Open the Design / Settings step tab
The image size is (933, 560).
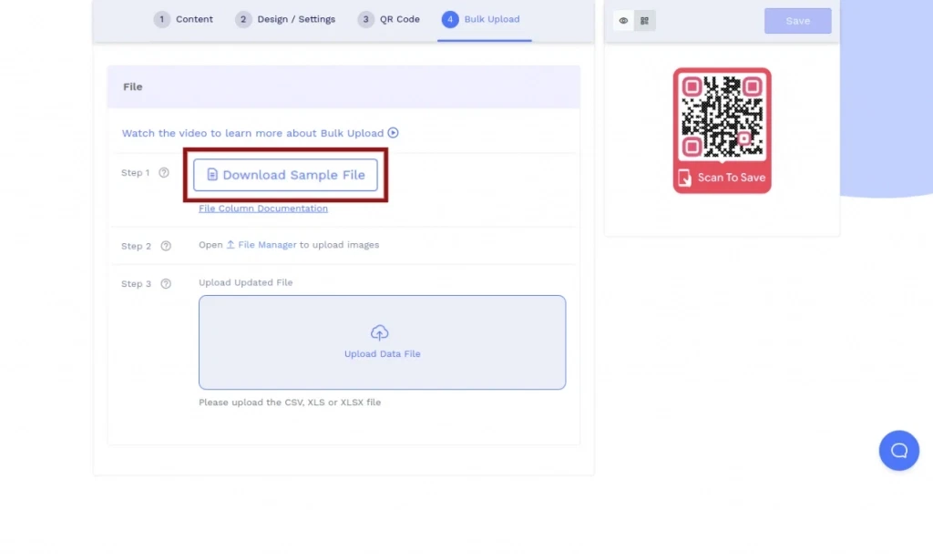285,19
